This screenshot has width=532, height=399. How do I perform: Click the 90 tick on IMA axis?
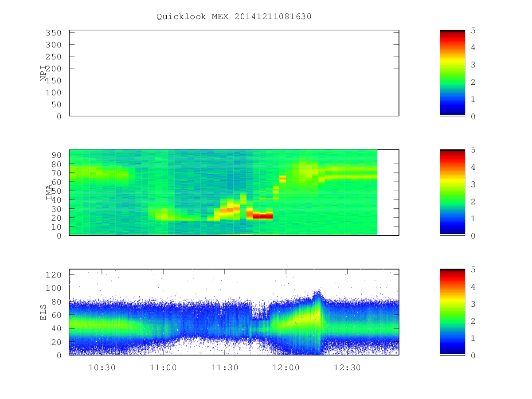click(x=56, y=155)
